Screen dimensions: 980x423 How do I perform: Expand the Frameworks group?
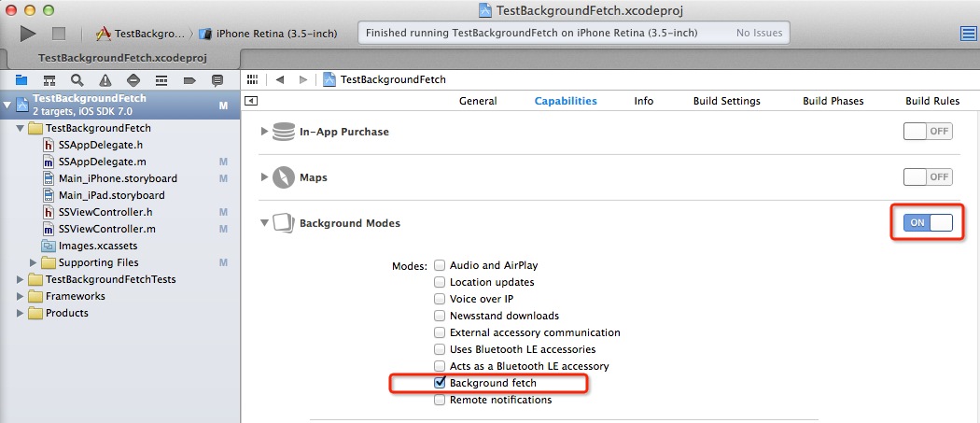21,296
